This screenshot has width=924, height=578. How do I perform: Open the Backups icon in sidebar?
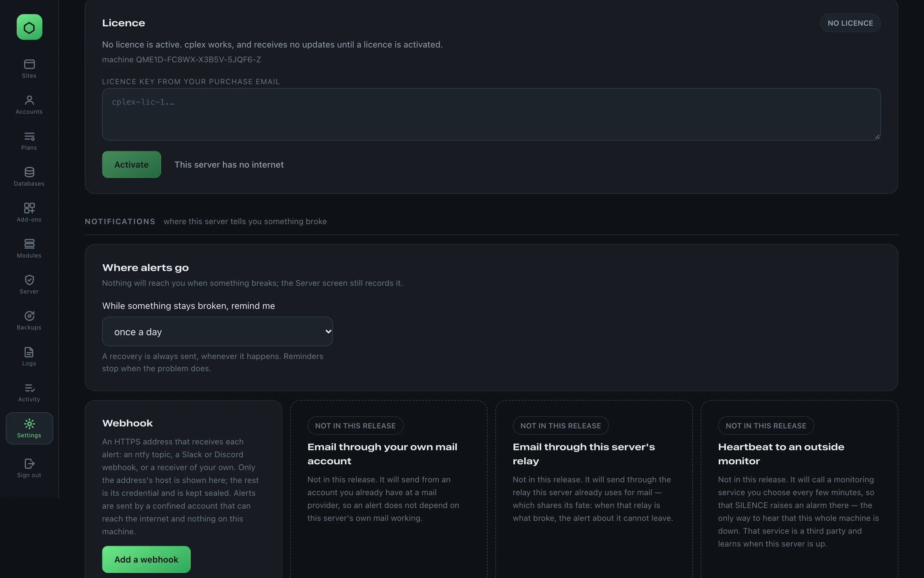tap(30, 316)
